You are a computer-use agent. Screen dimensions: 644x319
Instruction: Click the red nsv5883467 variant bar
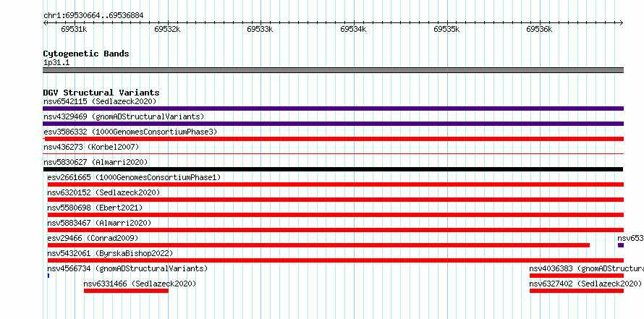[336, 230]
